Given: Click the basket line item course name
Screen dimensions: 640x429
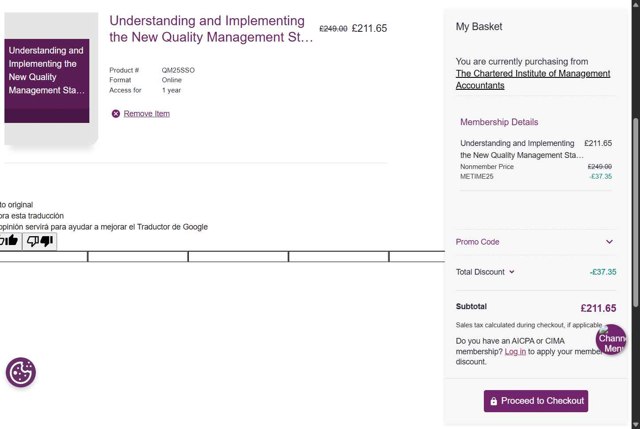Looking at the screenshot, I should click(x=522, y=149).
